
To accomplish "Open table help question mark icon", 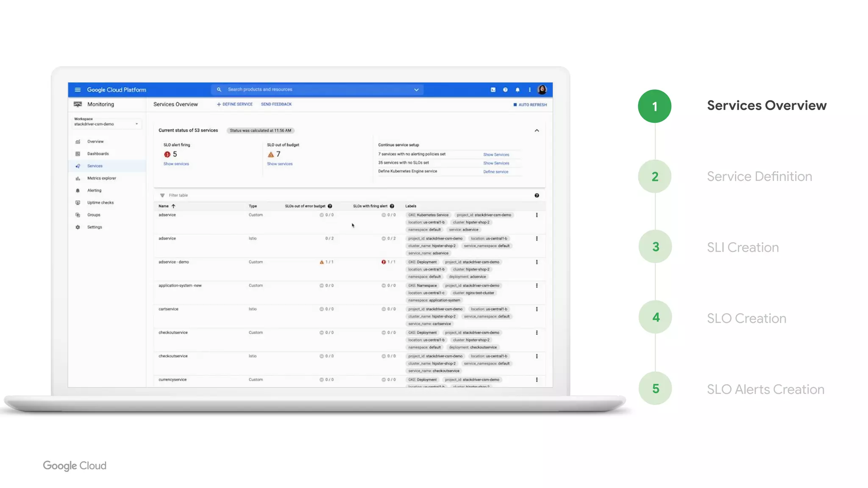I will 537,195.
